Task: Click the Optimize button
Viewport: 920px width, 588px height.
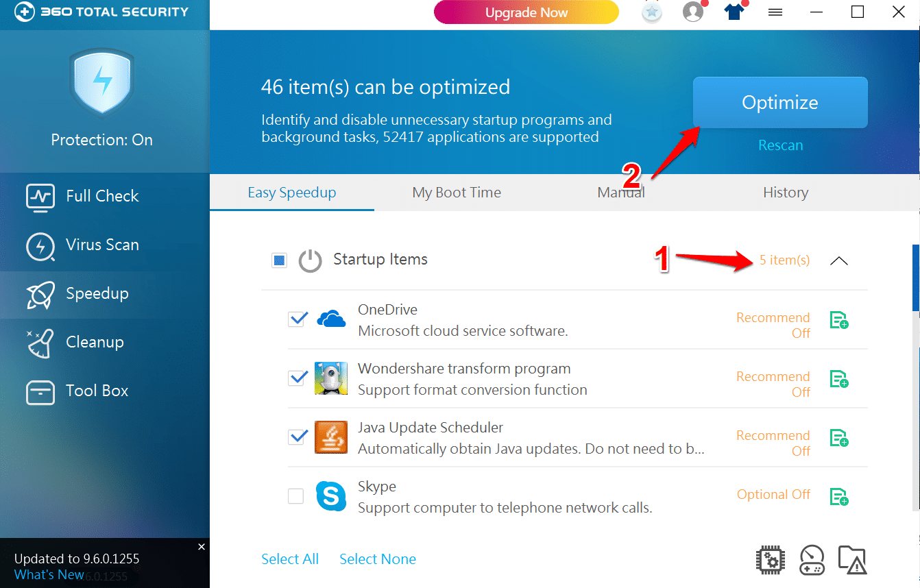Action: [780, 102]
